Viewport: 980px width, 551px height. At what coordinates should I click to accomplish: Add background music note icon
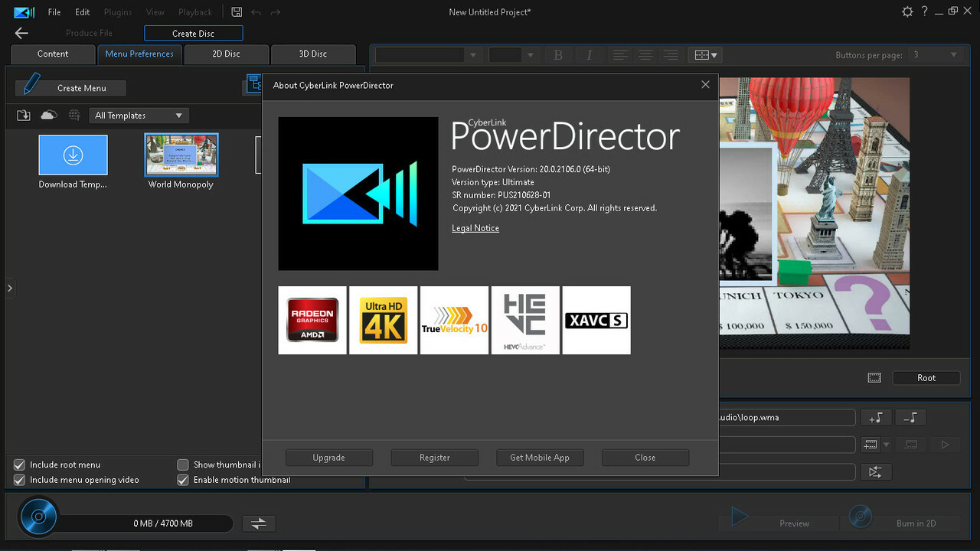[877, 418]
